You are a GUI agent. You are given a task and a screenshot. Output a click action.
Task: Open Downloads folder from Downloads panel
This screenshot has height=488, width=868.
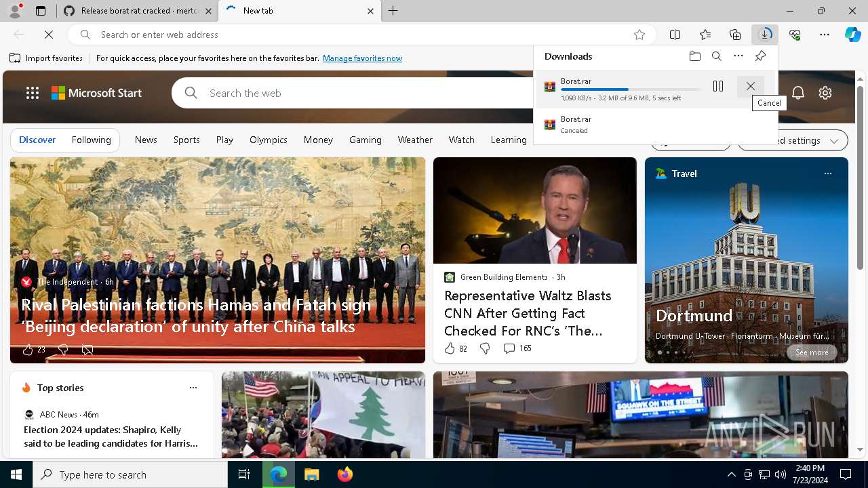pos(695,56)
